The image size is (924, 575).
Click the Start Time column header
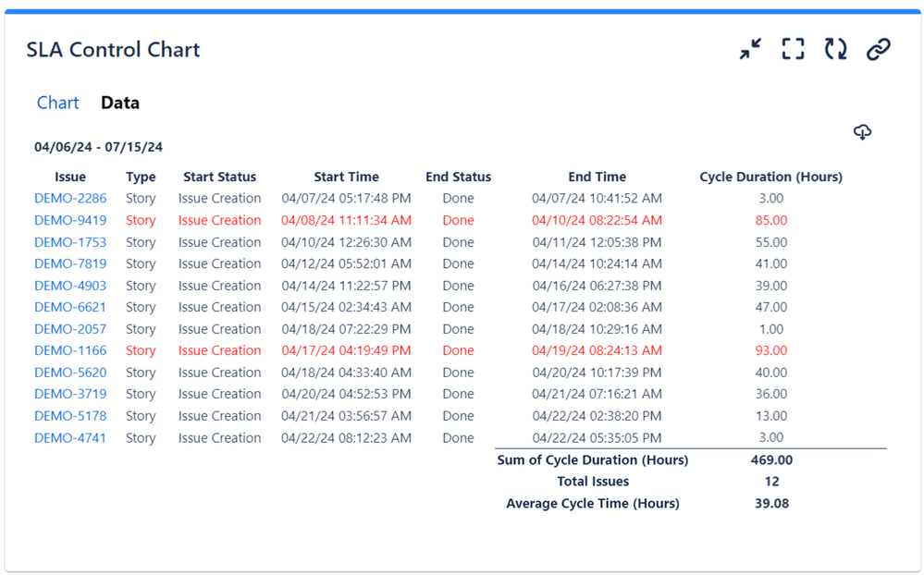click(x=347, y=177)
